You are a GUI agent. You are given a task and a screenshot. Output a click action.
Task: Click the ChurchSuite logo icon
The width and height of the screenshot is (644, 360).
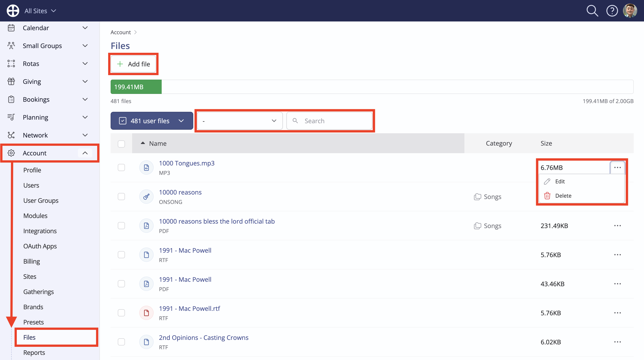coord(13,11)
